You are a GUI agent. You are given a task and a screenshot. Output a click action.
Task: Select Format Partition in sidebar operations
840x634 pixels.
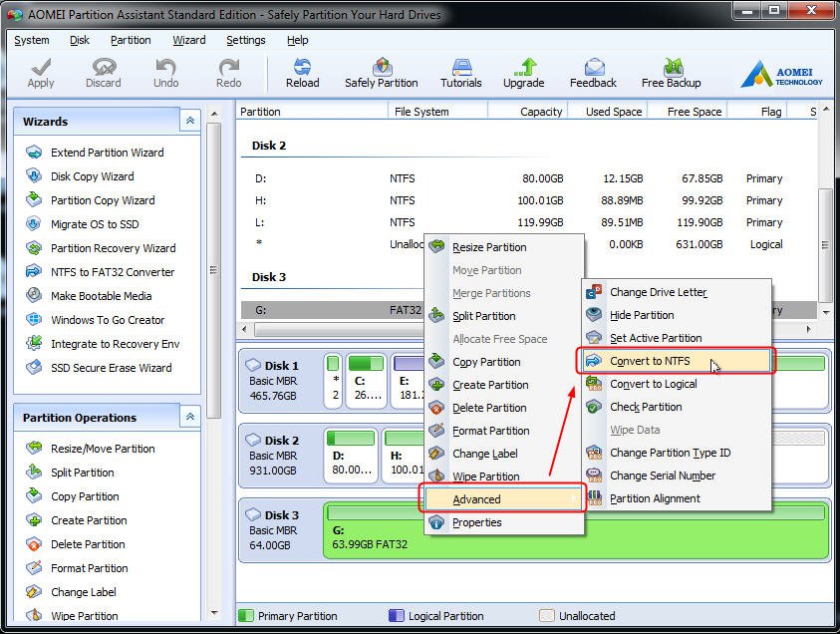pyautogui.click(x=89, y=568)
